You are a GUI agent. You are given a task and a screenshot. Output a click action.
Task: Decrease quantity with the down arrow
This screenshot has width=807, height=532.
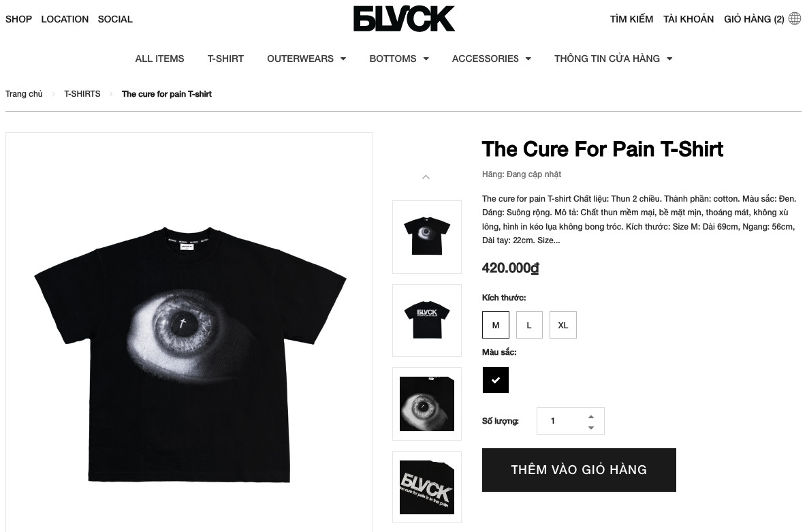click(x=591, y=428)
